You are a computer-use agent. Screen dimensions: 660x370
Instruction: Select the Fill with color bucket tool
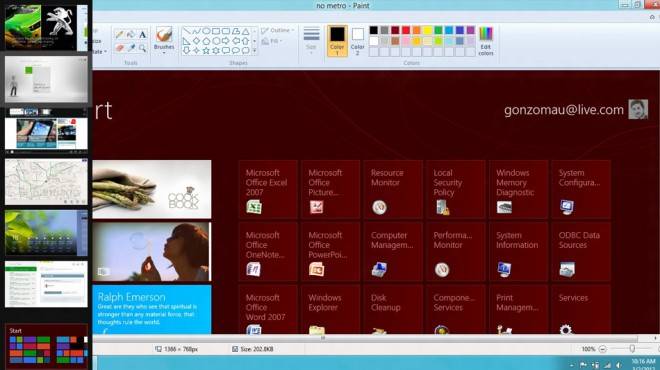pyautogui.click(x=131, y=35)
